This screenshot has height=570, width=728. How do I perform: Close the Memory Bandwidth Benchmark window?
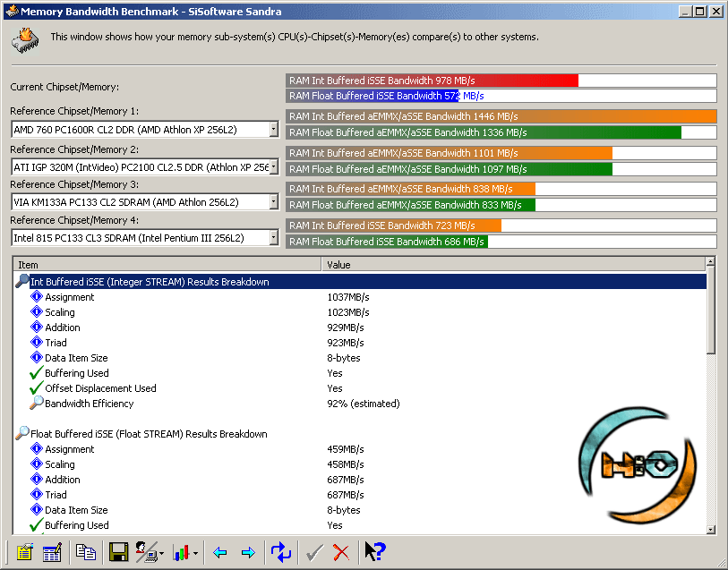coord(716,11)
